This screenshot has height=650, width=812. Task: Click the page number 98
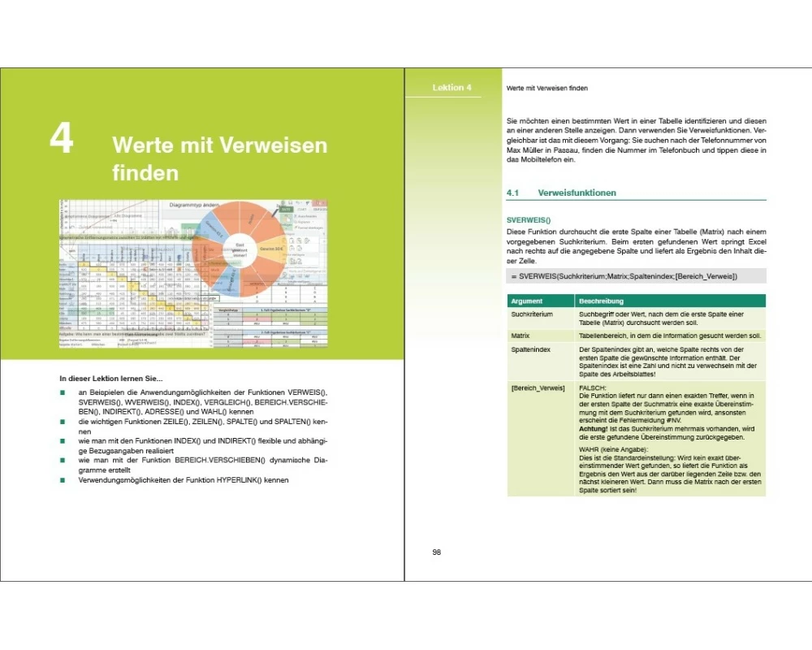coord(437,552)
